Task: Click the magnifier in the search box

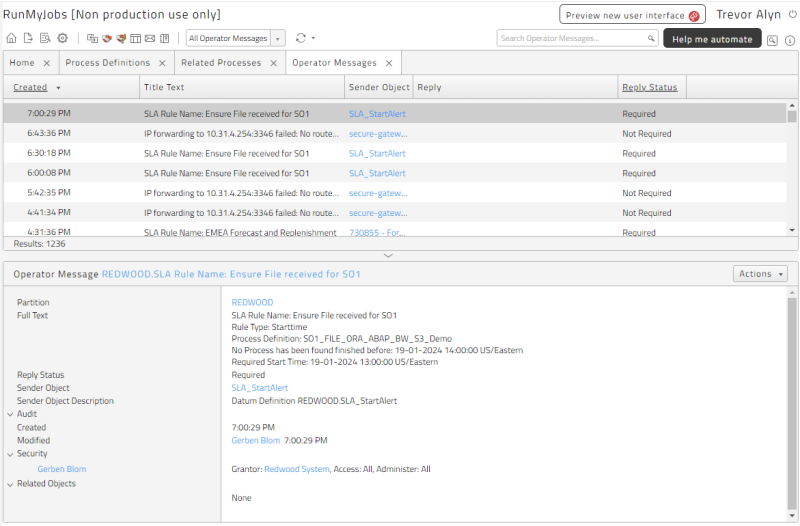Action: 651,38
